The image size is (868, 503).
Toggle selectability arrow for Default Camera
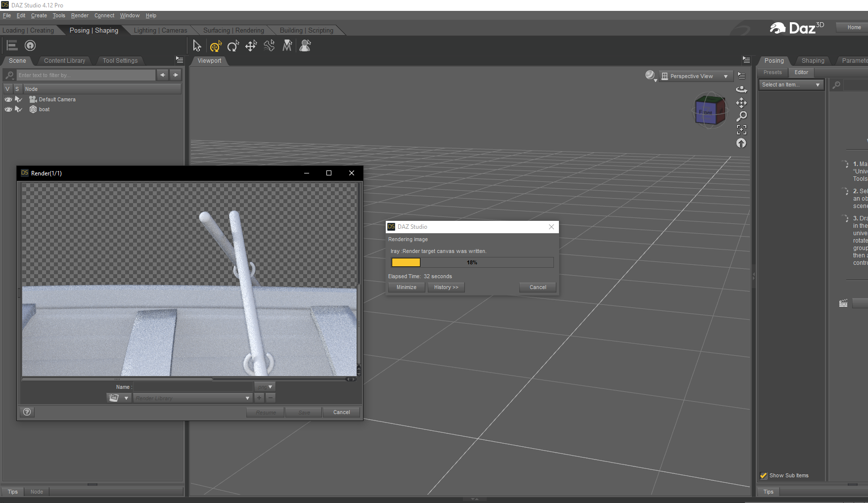pos(18,99)
